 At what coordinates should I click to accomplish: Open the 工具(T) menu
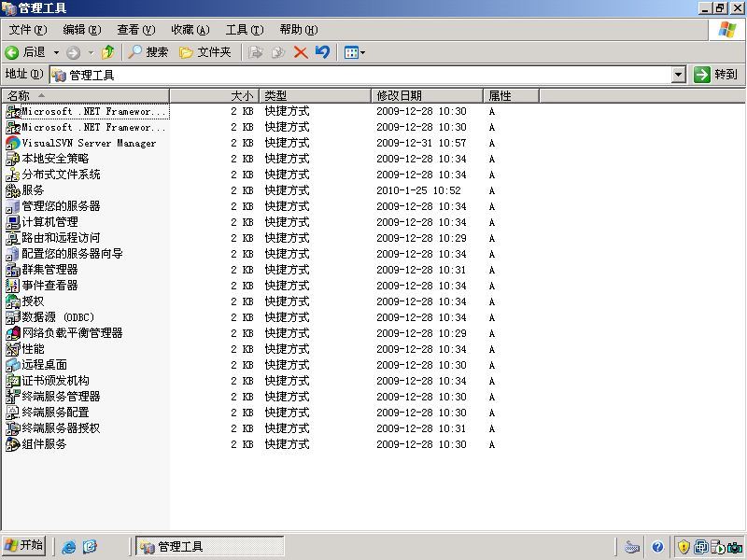click(x=245, y=30)
